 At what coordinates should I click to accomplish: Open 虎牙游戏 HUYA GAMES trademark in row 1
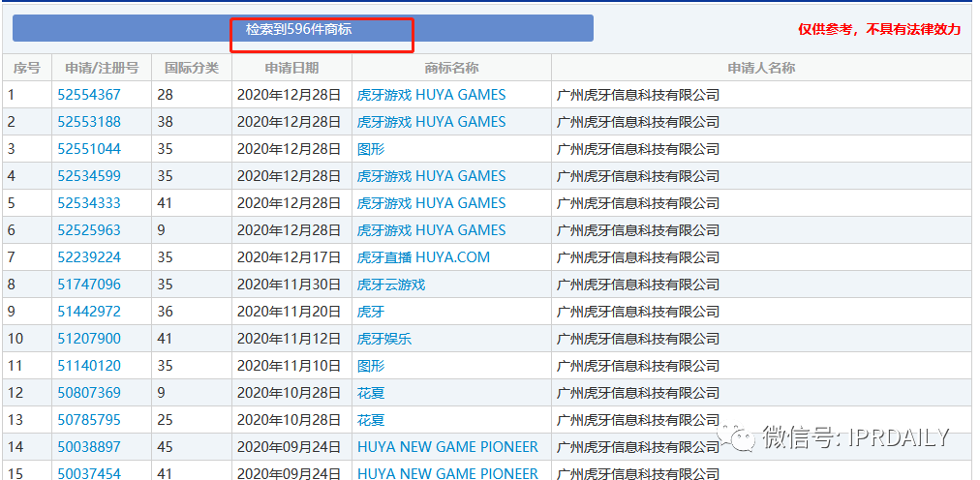click(431, 95)
